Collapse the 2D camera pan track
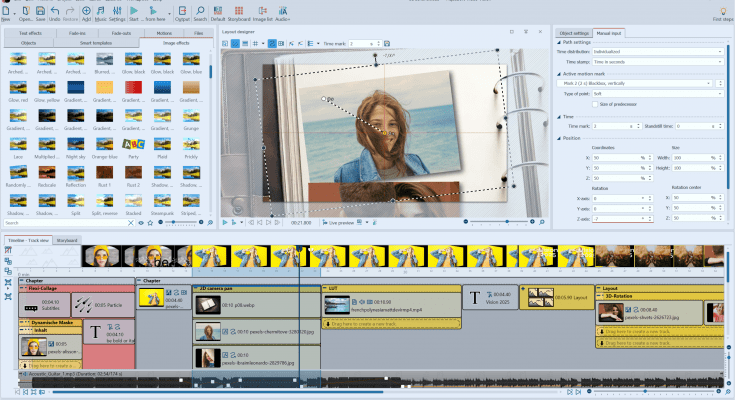735x400 pixels. 196,288
